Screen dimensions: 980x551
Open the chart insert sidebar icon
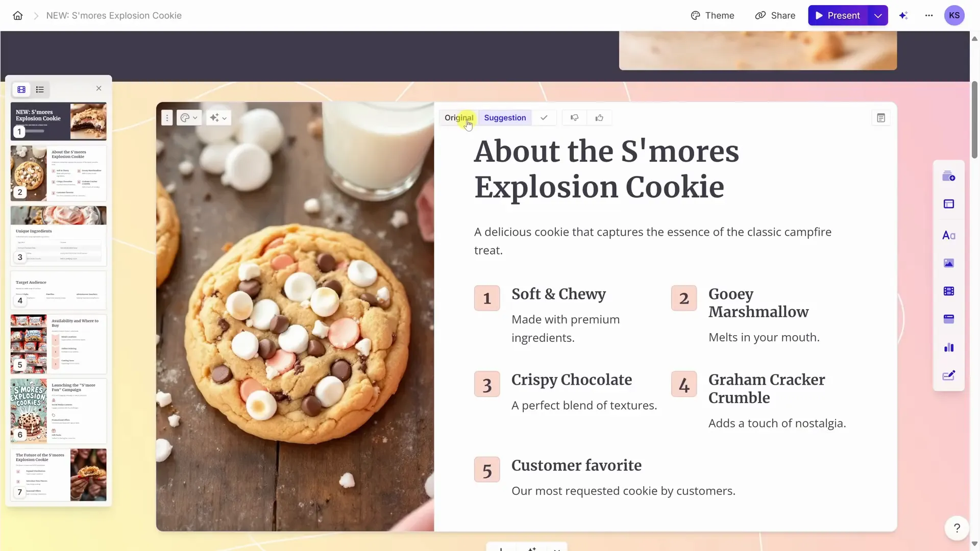[x=949, y=347]
